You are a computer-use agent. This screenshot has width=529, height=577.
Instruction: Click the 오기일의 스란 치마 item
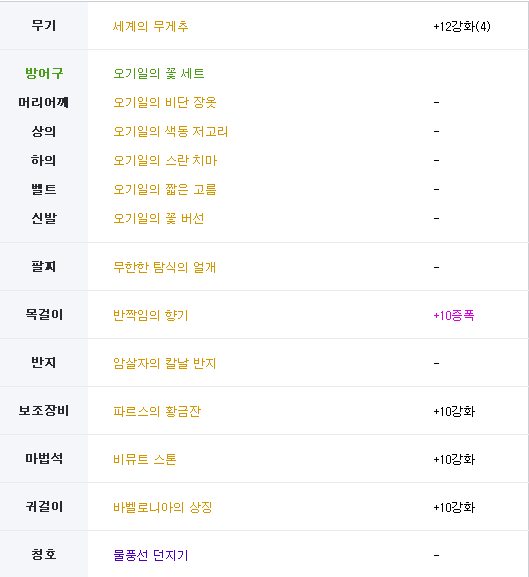point(165,160)
